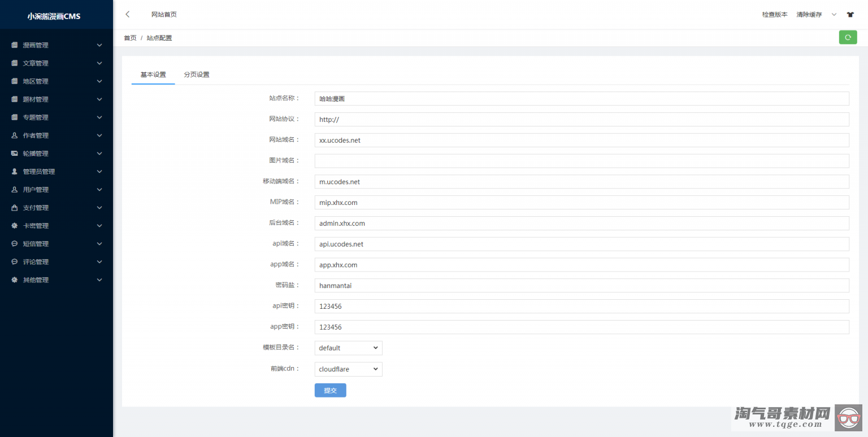Image resolution: width=868 pixels, height=437 pixels.
Task: Click the 地区管理 sidebar icon
Action: tap(15, 81)
